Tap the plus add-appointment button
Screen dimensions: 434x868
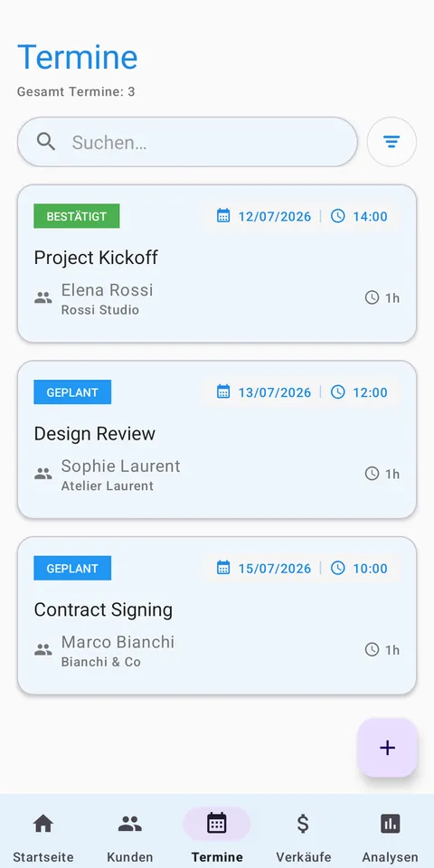[387, 748]
